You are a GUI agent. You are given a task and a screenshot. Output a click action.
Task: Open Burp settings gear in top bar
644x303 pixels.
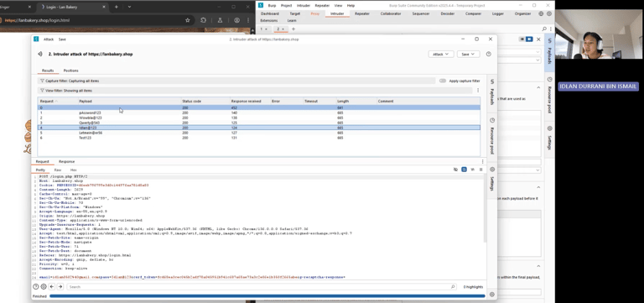click(549, 13)
